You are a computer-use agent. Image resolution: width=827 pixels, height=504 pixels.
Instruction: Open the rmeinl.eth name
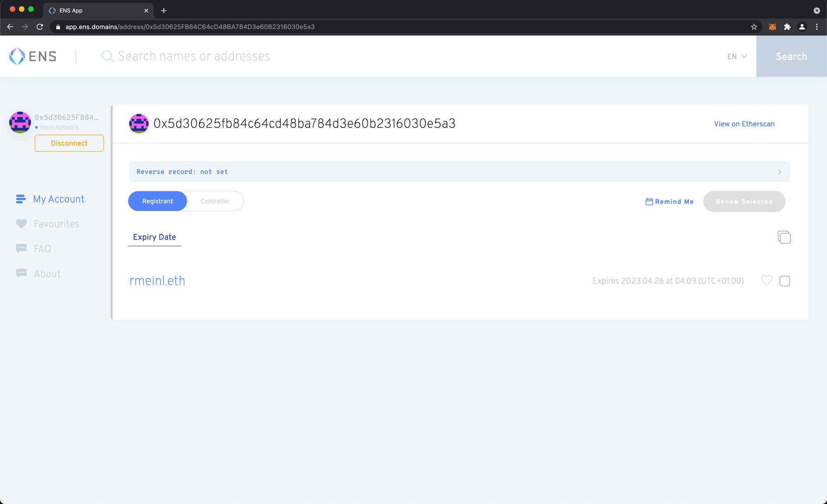[x=157, y=281]
